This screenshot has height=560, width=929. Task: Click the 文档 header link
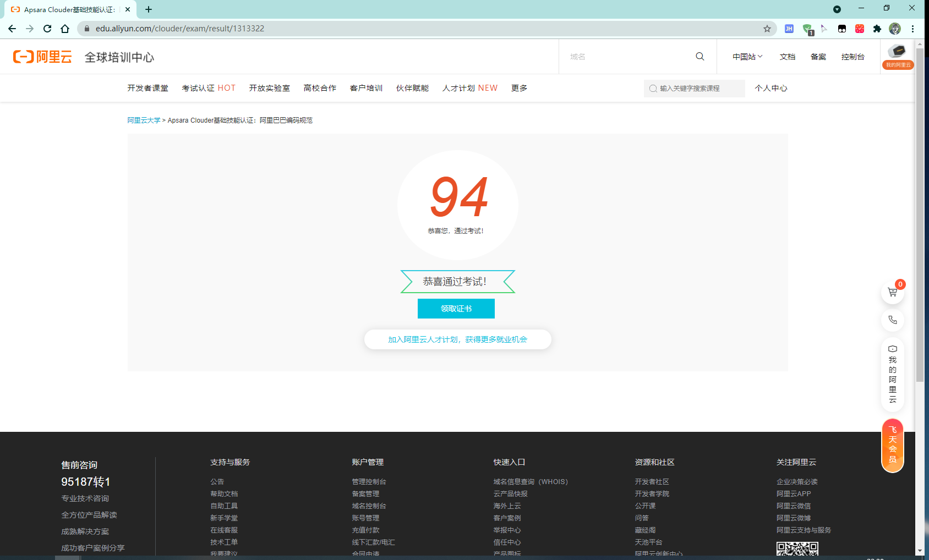coord(788,57)
